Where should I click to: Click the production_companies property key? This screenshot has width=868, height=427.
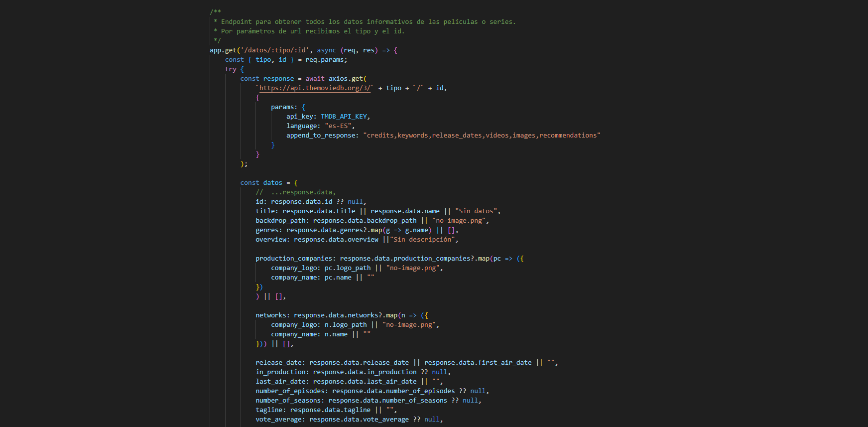click(294, 259)
